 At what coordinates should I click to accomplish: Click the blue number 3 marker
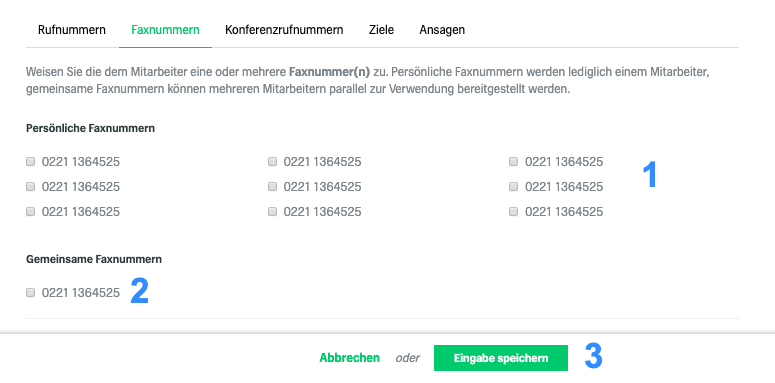tap(594, 356)
